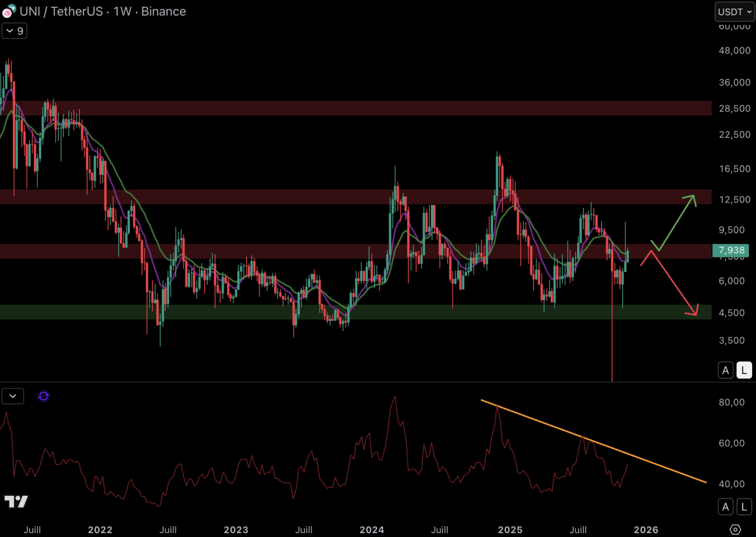Click the TradingView logo watermark
756x537 pixels.
(x=16, y=502)
